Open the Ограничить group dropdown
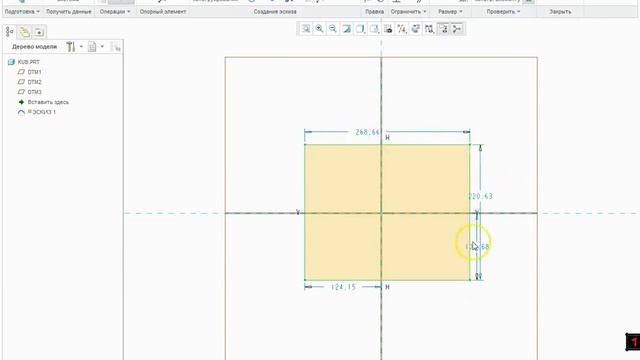The image size is (640, 360). pos(408,12)
